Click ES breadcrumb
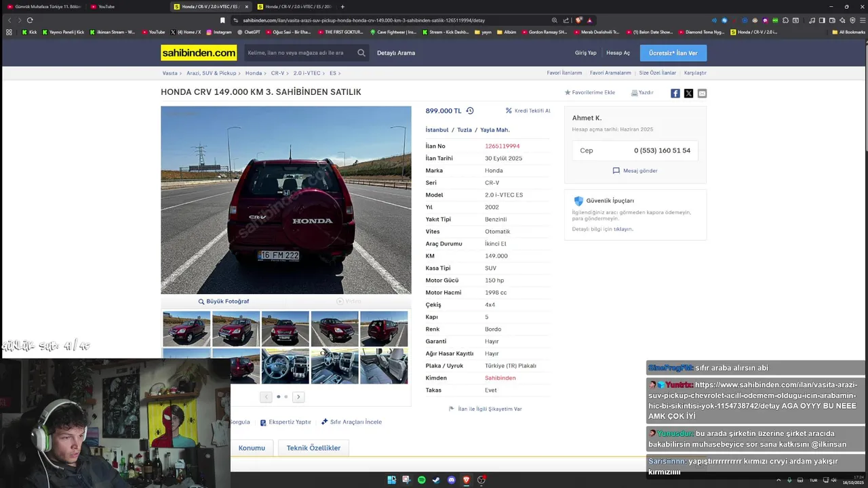The height and width of the screenshot is (488, 868). pyautogui.click(x=333, y=73)
